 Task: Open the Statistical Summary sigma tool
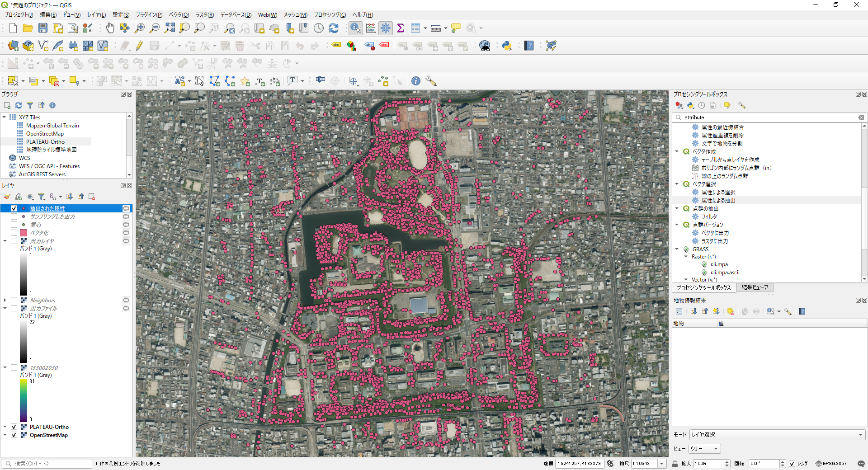[x=401, y=28]
